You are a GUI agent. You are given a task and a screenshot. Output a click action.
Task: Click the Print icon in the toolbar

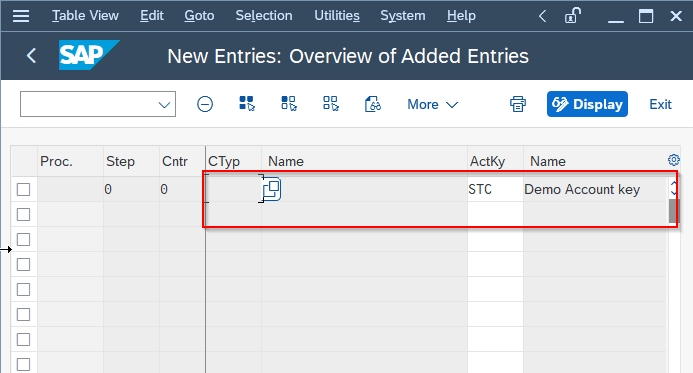(x=518, y=104)
